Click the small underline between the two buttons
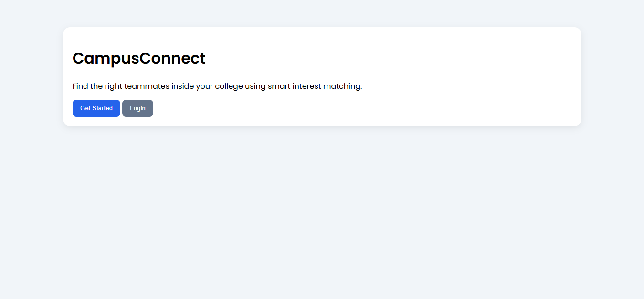 tap(121, 111)
